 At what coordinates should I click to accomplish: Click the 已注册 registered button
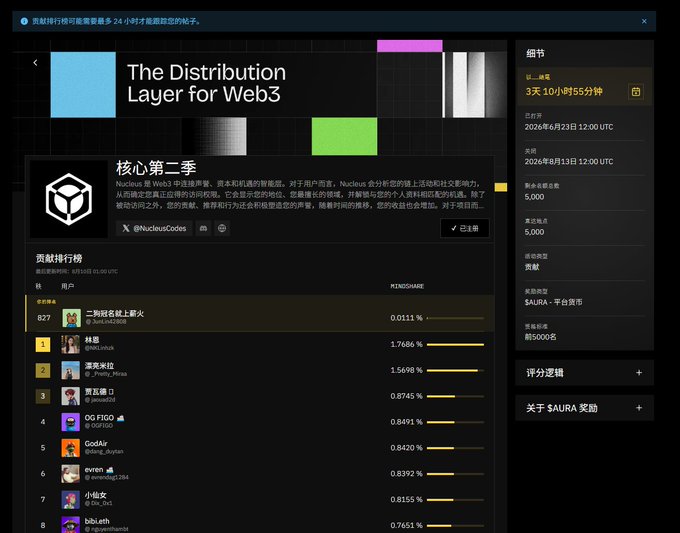(465, 228)
